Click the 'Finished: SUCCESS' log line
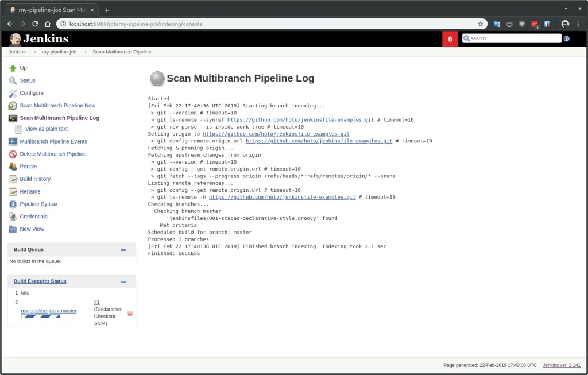The height and width of the screenshot is (375, 588). 173,254
